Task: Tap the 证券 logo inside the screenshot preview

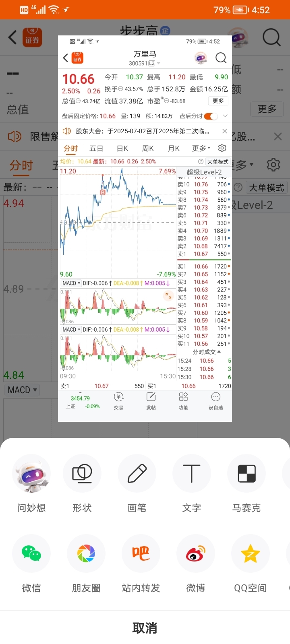Action: (x=77, y=58)
